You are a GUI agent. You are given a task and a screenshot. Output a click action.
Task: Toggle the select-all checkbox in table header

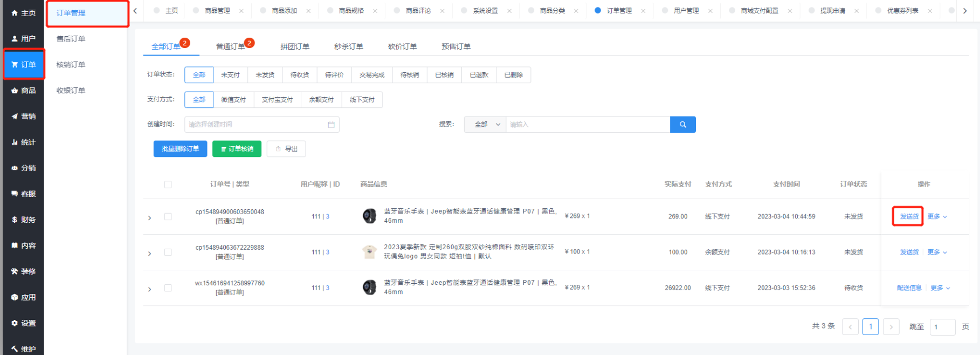(168, 185)
